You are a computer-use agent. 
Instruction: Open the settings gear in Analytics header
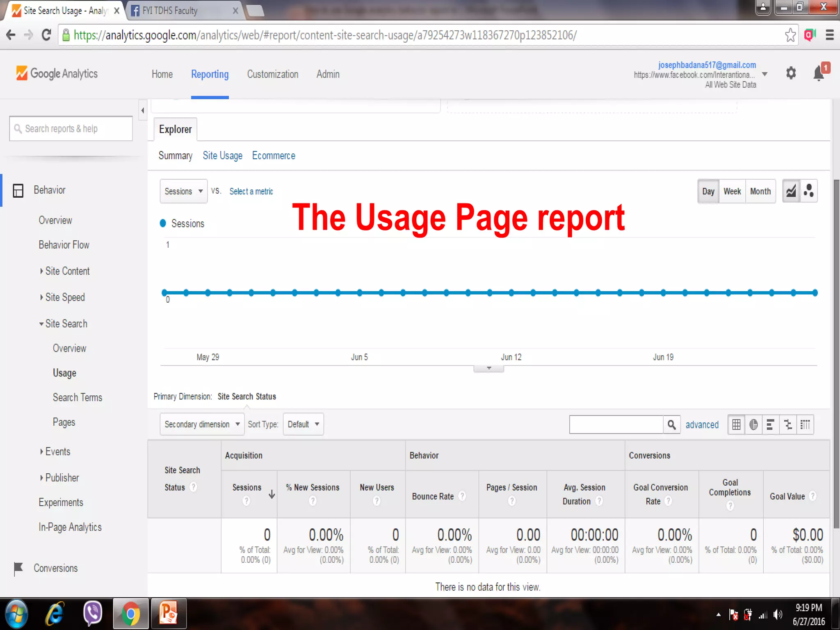tap(791, 73)
